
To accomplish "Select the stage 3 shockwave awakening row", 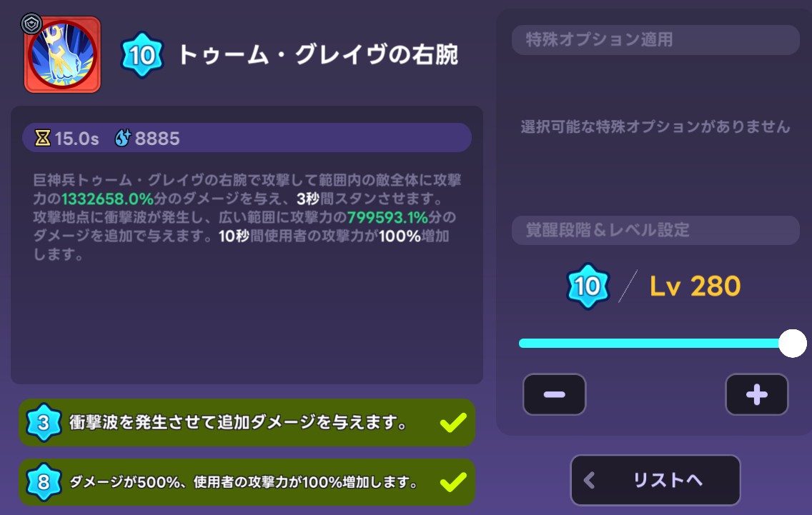I will tap(247, 422).
